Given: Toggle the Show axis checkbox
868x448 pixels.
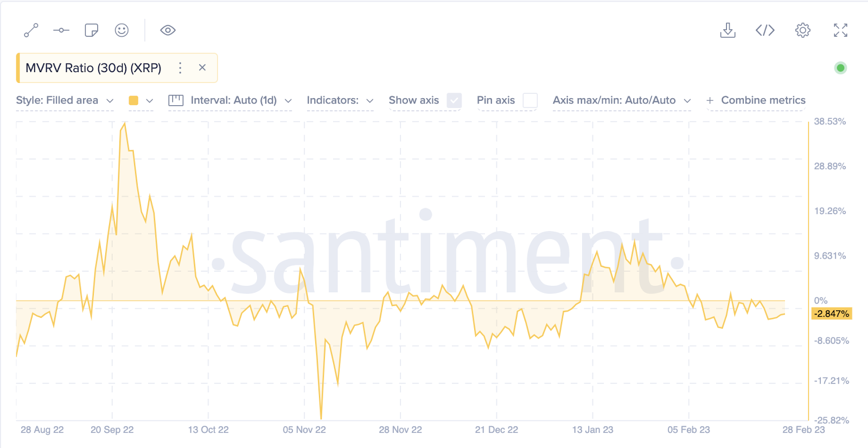Looking at the screenshot, I should point(454,100).
